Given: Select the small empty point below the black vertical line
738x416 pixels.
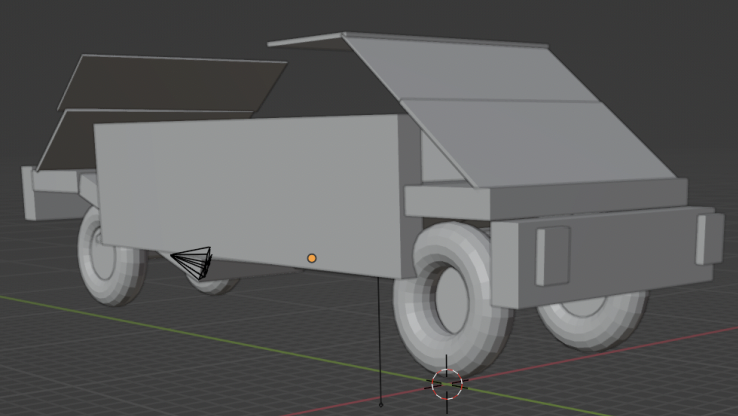Looking at the screenshot, I should pyautogui.click(x=381, y=404).
